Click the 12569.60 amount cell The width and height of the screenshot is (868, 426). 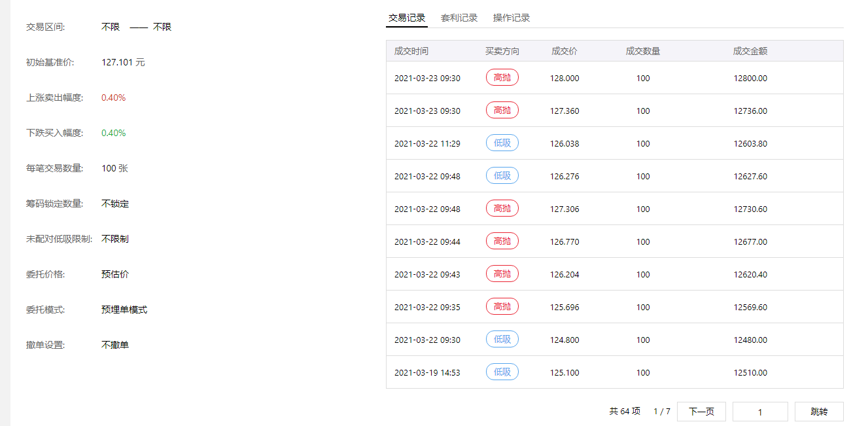(x=750, y=307)
